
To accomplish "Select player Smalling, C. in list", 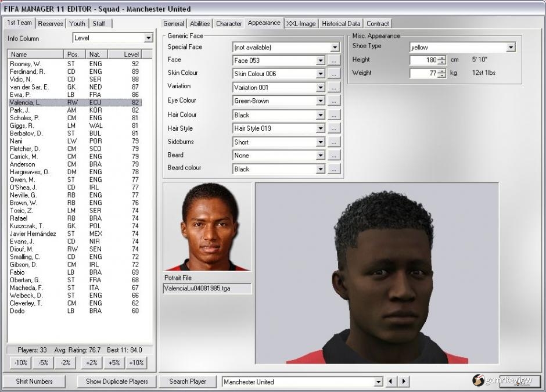I will pos(75,257).
